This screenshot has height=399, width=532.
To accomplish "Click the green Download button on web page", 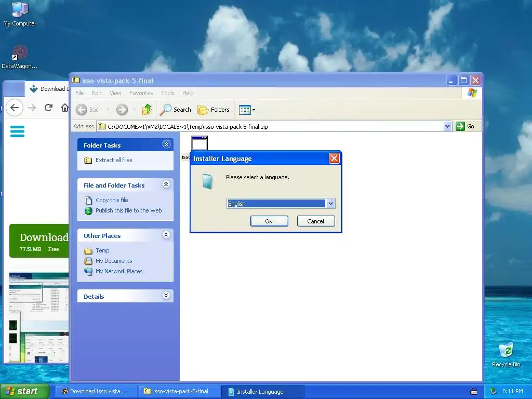I will (39, 241).
